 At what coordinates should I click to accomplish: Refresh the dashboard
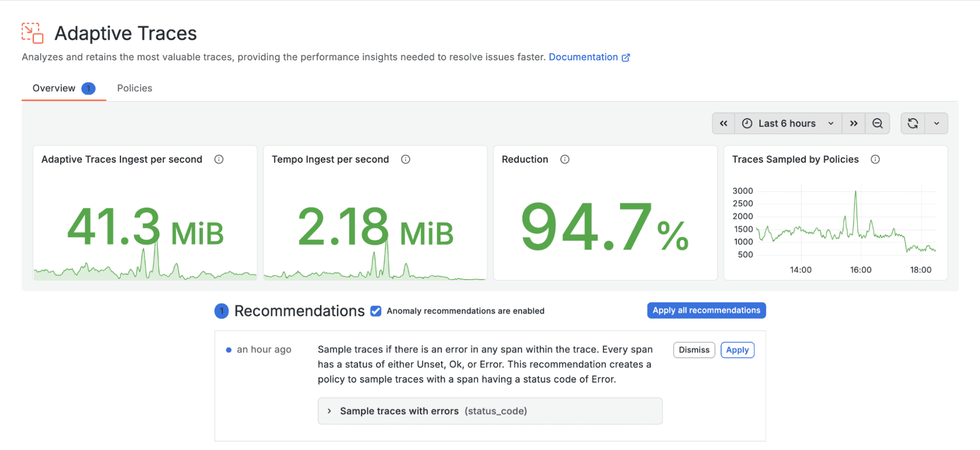(913, 124)
